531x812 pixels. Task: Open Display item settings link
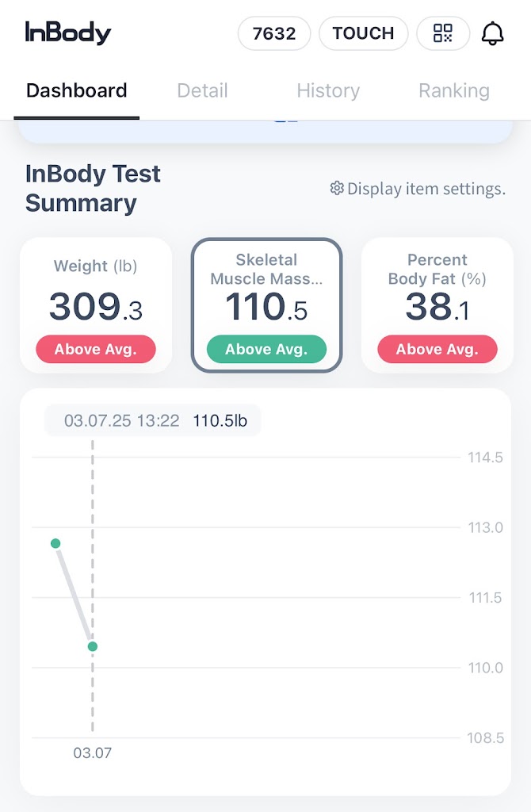[x=426, y=189]
